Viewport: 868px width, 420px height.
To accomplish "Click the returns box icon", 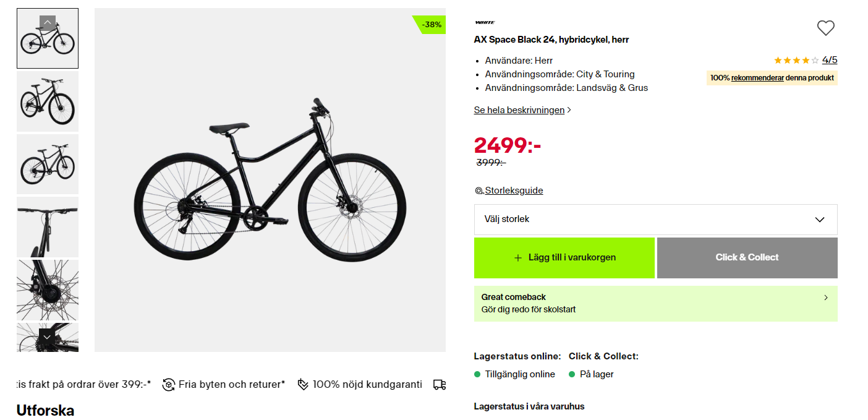I will 169,385.
